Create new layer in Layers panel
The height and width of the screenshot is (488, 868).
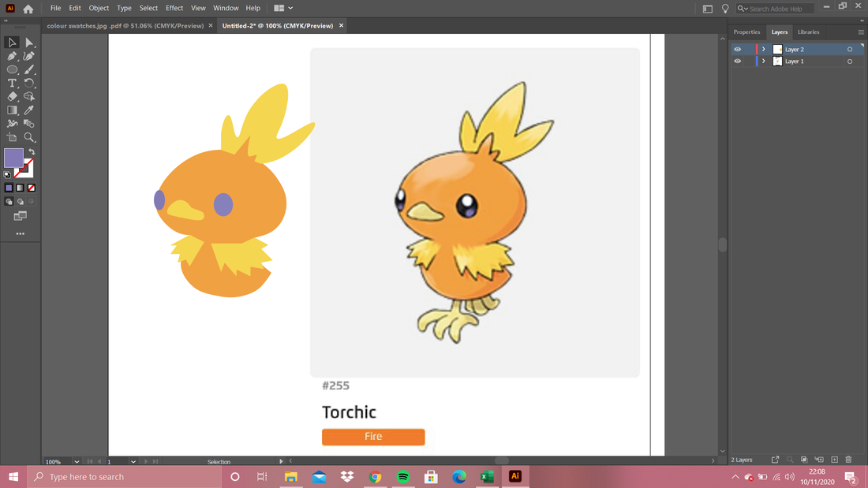pyautogui.click(x=834, y=460)
